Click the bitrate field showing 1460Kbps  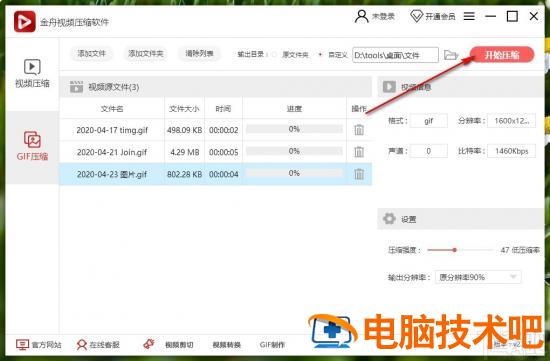pos(511,151)
